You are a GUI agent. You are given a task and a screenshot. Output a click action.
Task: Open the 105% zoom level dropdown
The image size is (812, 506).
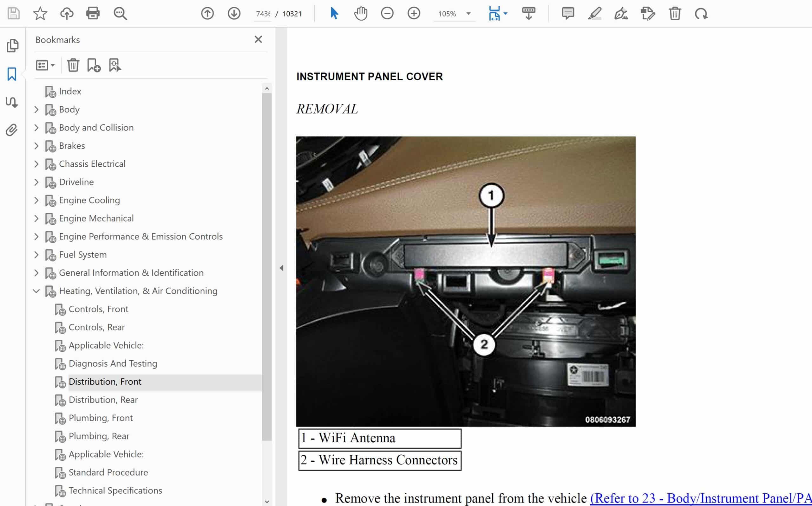pyautogui.click(x=468, y=14)
